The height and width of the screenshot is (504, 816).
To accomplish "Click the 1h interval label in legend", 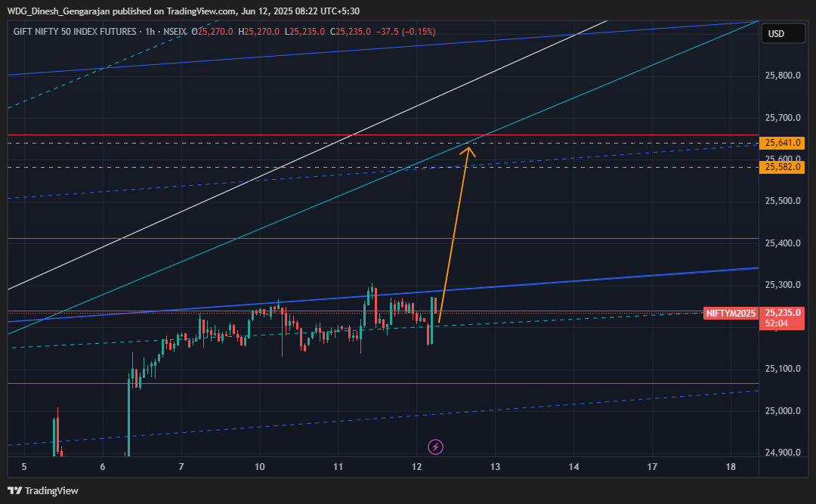I will click(x=150, y=32).
